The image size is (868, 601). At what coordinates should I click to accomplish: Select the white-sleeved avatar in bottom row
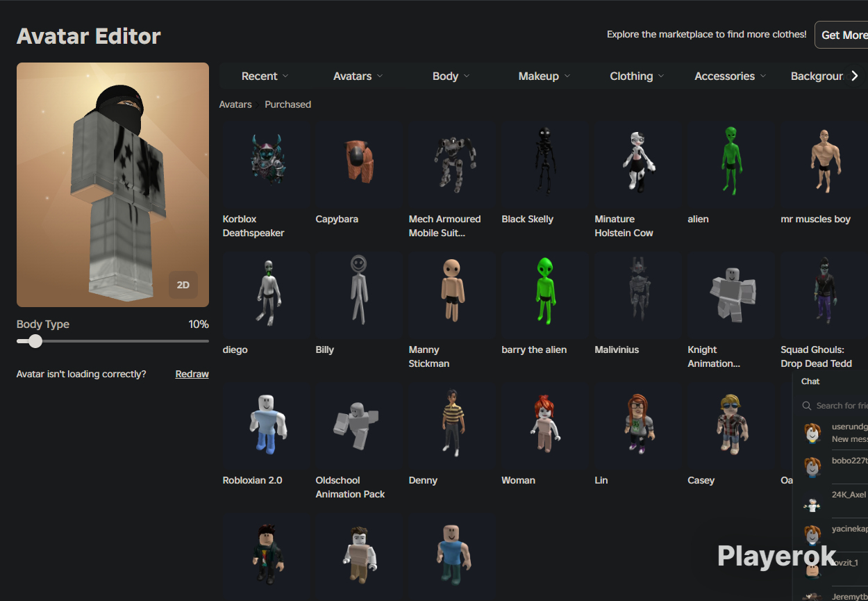click(359, 555)
